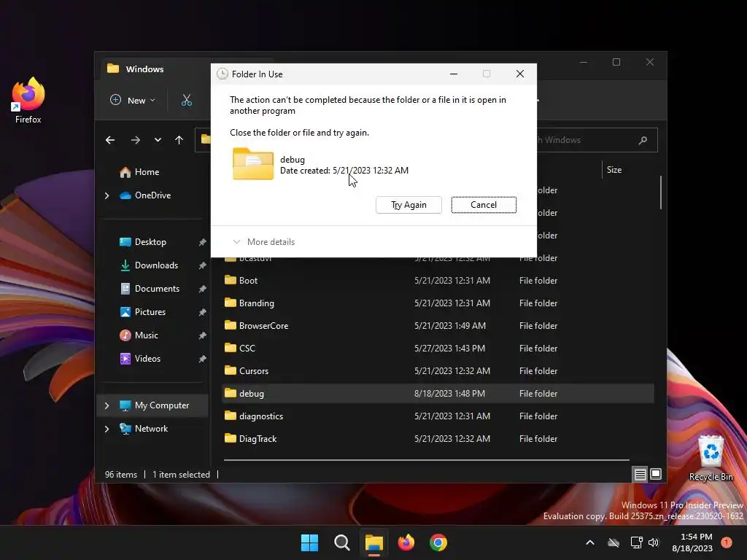Launch Firefox from the taskbar
This screenshot has height=560, width=747.
(406, 542)
